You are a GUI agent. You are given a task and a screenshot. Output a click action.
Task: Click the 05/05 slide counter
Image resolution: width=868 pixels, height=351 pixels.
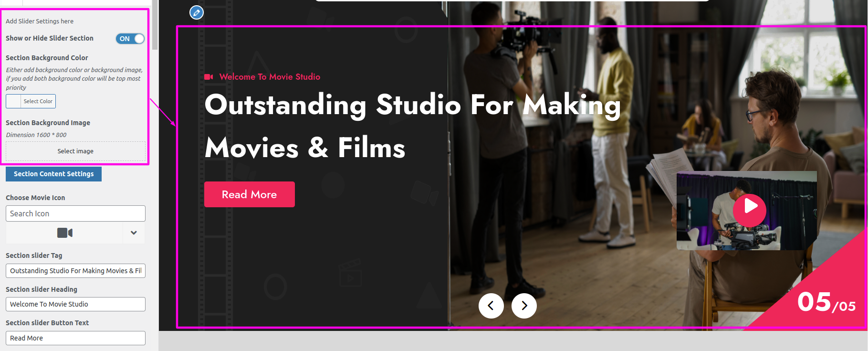pos(826,303)
